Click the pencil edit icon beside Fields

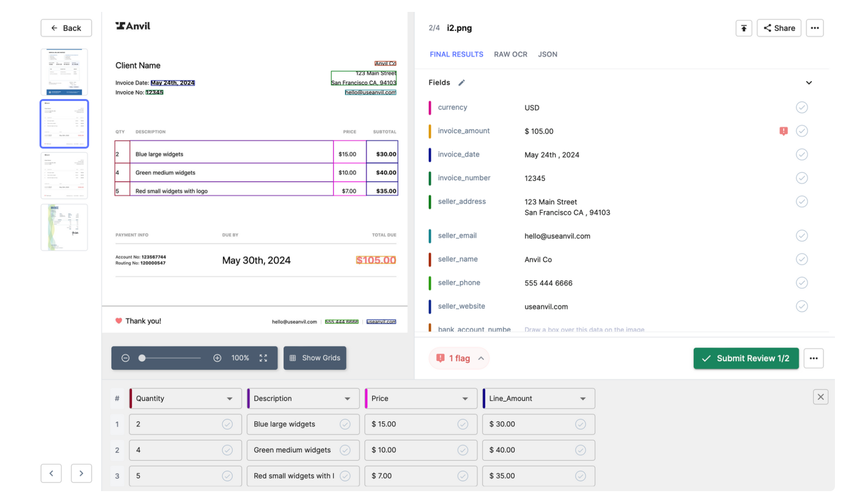pyautogui.click(x=461, y=83)
